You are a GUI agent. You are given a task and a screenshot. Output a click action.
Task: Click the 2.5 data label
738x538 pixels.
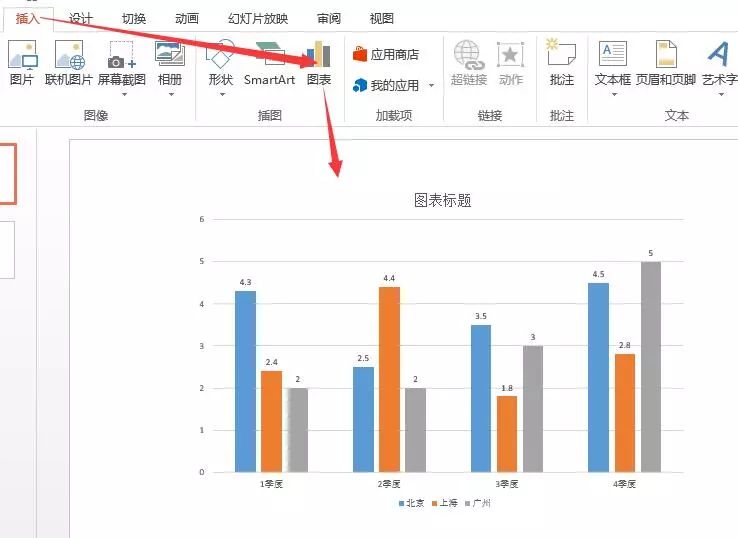click(363, 358)
